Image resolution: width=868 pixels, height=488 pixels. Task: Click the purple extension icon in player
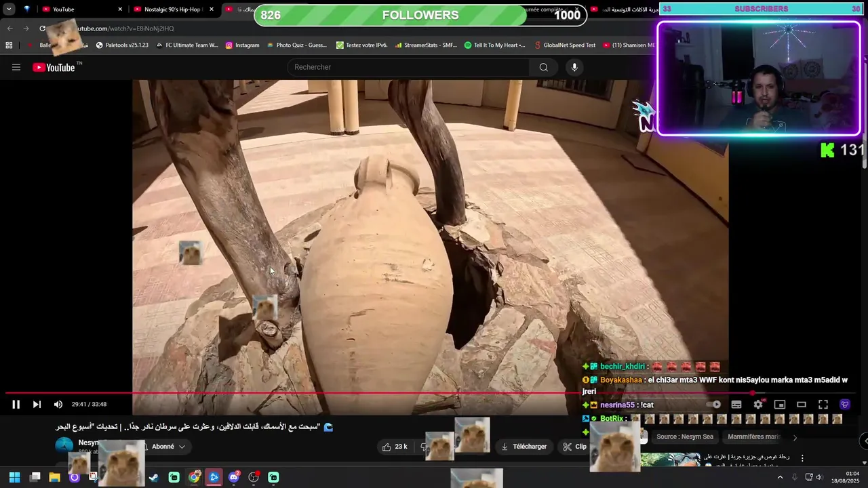click(x=845, y=405)
